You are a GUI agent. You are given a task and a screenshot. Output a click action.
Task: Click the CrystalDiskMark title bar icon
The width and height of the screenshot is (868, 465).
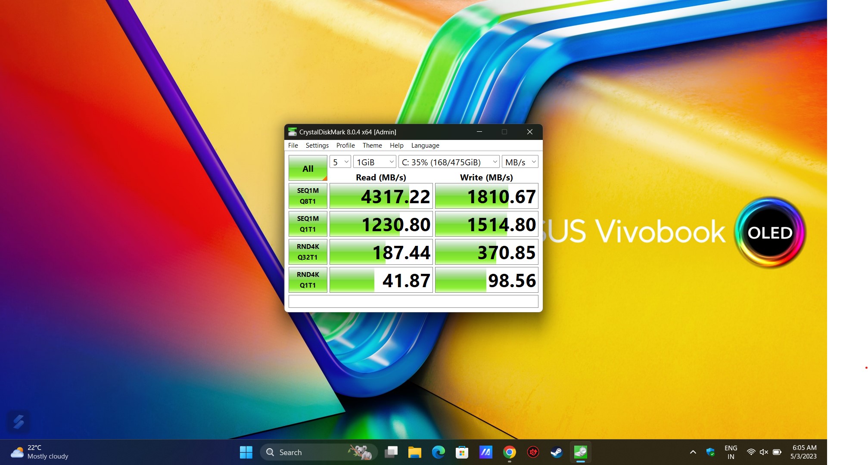[292, 132]
